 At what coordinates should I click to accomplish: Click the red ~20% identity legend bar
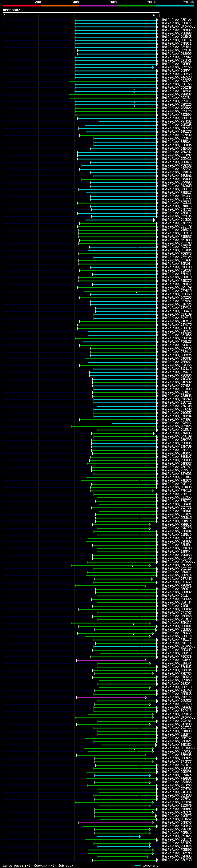[x=22, y=6]
